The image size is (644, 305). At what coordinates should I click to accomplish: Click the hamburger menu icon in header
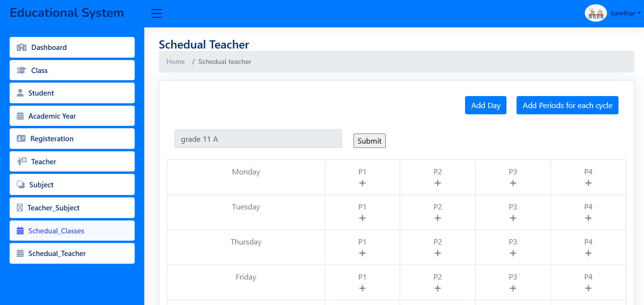157,13
